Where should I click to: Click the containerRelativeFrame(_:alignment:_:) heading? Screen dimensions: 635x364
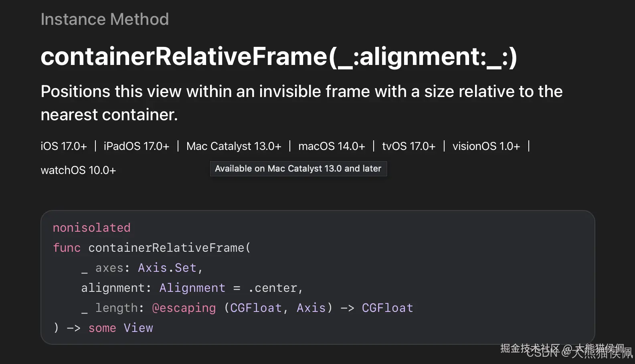(279, 57)
